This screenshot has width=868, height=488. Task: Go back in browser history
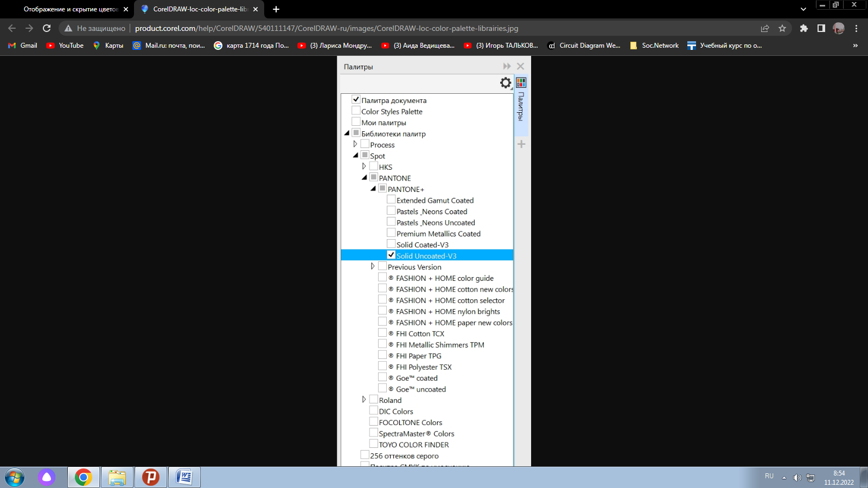[12, 28]
